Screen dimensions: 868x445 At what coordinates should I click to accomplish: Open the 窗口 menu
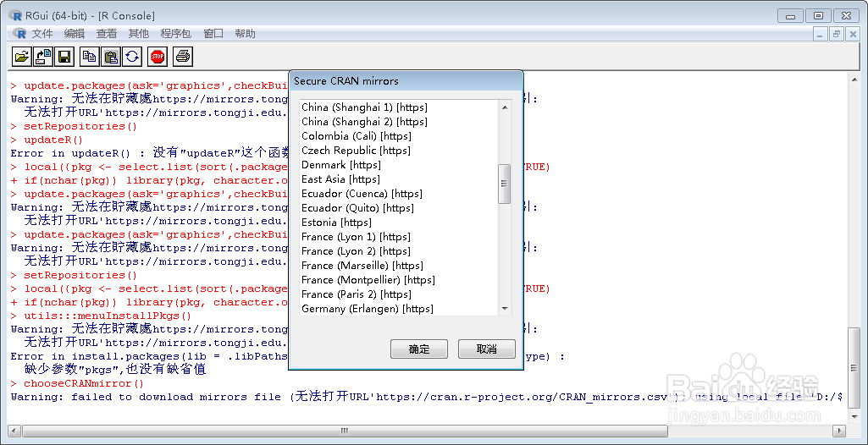pos(213,34)
